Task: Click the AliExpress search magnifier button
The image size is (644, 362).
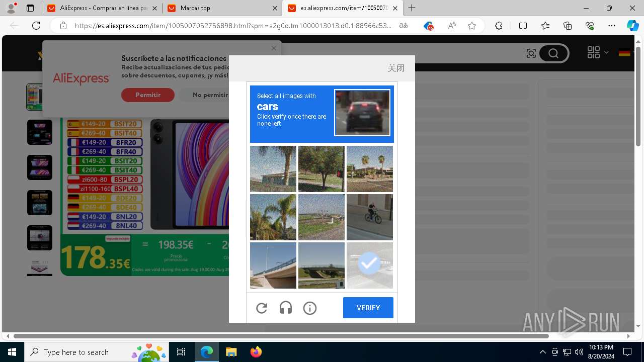Action: 553,53
